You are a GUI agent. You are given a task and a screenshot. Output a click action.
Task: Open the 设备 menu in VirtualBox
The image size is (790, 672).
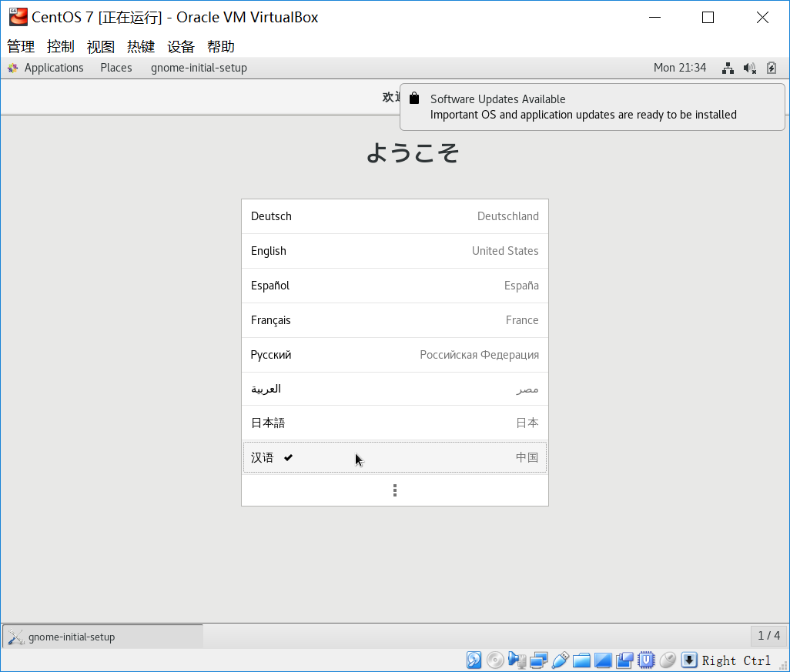click(179, 46)
